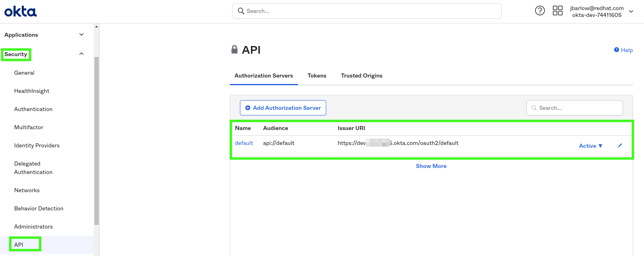
Task: Click the Audience column header
Action: pyautogui.click(x=275, y=128)
